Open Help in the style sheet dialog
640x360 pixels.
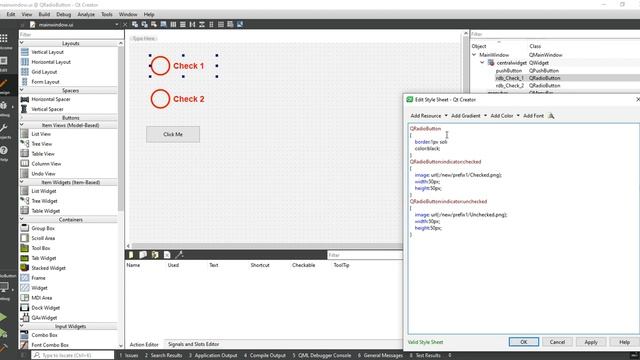point(624,342)
